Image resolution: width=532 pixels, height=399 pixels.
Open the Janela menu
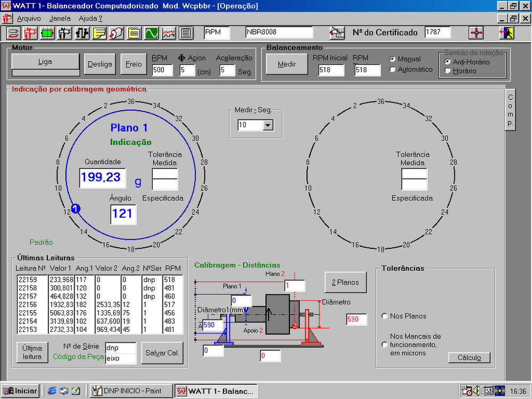point(60,18)
